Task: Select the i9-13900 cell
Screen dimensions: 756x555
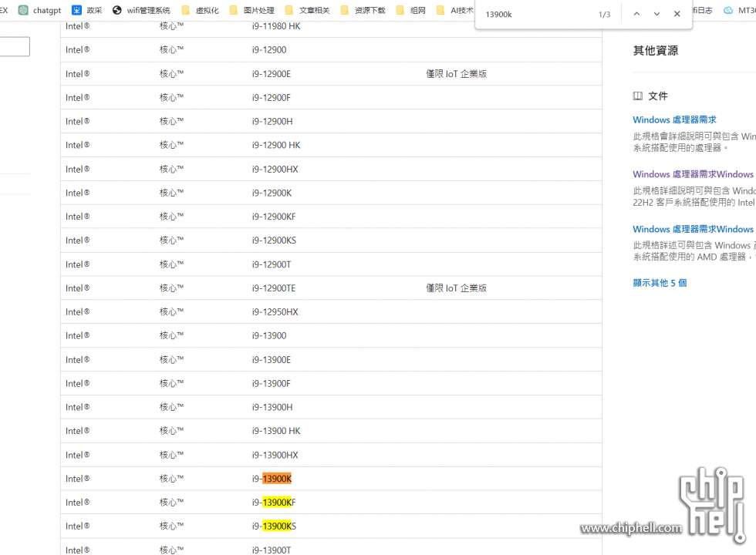Action: pos(269,335)
